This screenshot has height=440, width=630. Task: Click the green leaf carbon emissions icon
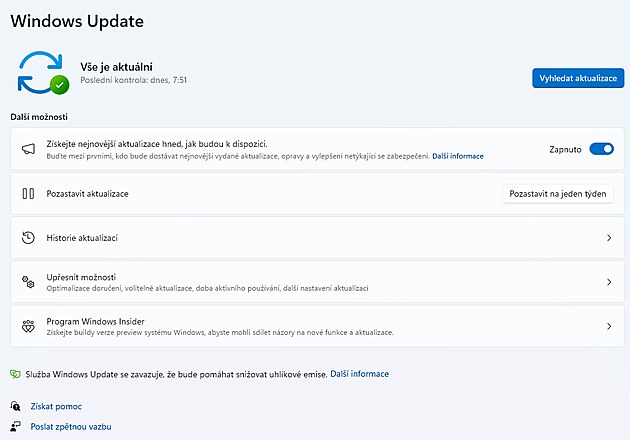click(15, 374)
